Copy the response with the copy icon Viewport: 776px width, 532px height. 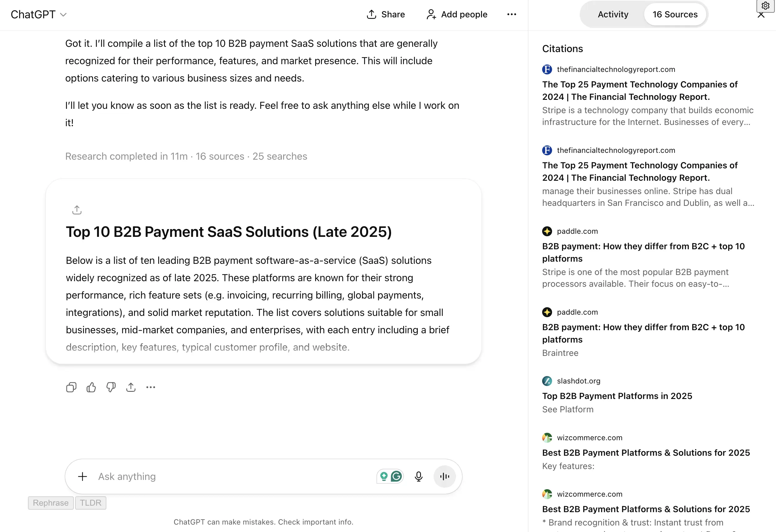pos(71,387)
